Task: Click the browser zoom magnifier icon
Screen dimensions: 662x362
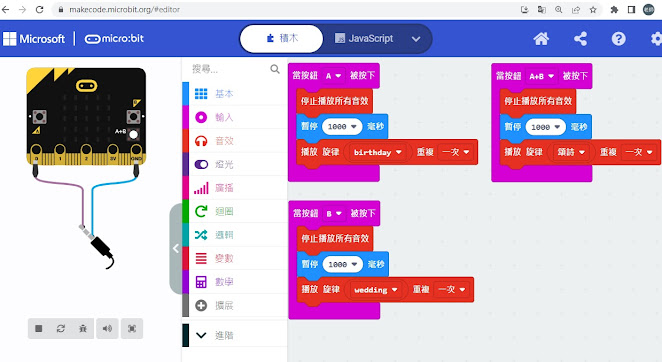Action: tap(559, 9)
